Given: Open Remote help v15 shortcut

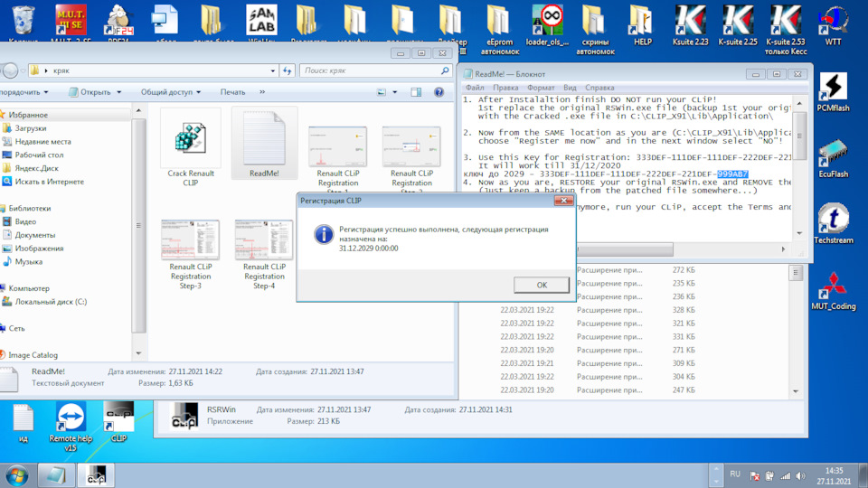Looking at the screenshot, I should point(71,427).
